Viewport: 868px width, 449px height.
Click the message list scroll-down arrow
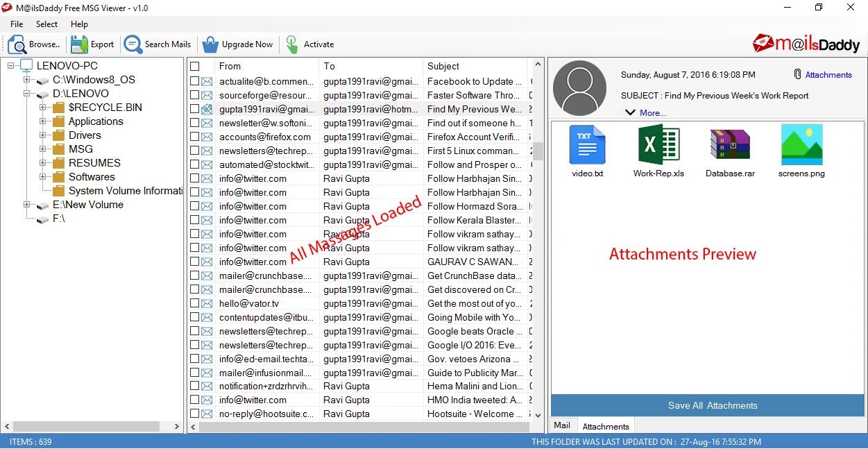coord(538,414)
